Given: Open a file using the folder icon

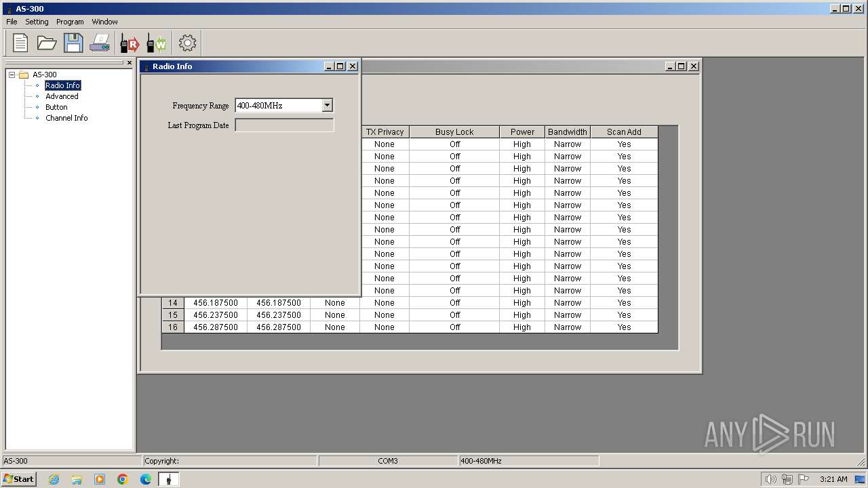Looking at the screenshot, I should click(47, 43).
